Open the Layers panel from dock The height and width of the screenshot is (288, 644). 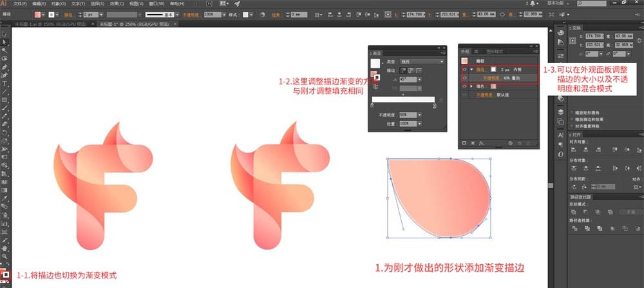(x=561, y=111)
